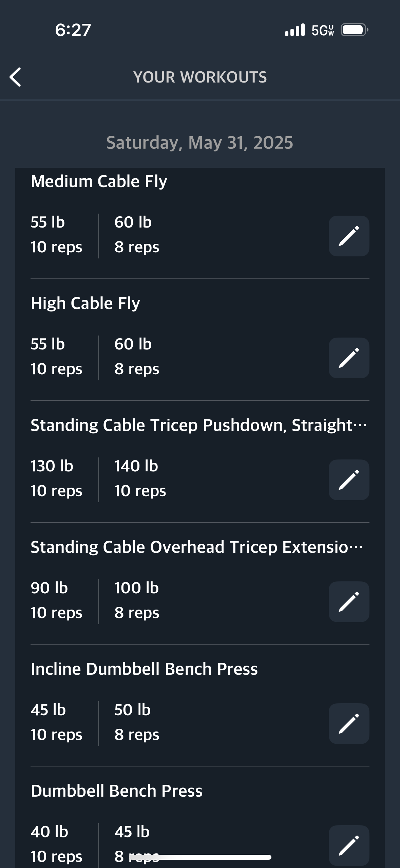Tap the back arrow icon
Viewport: 400px width, 868px height.
tap(16, 77)
